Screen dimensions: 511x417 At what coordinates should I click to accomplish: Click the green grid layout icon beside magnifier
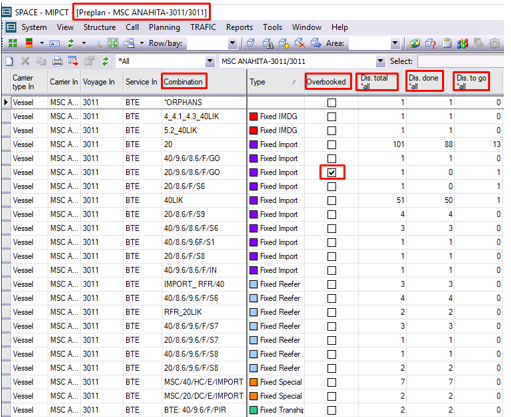coord(113,43)
